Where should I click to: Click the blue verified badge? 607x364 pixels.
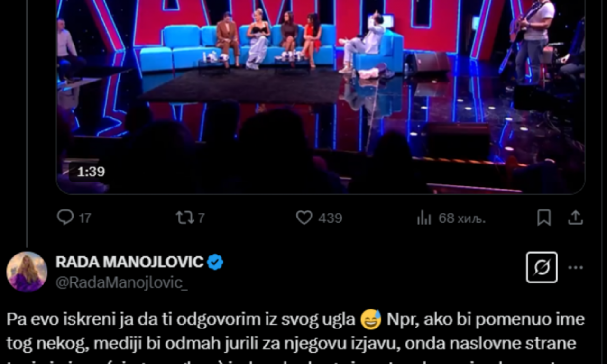tap(215, 262)
